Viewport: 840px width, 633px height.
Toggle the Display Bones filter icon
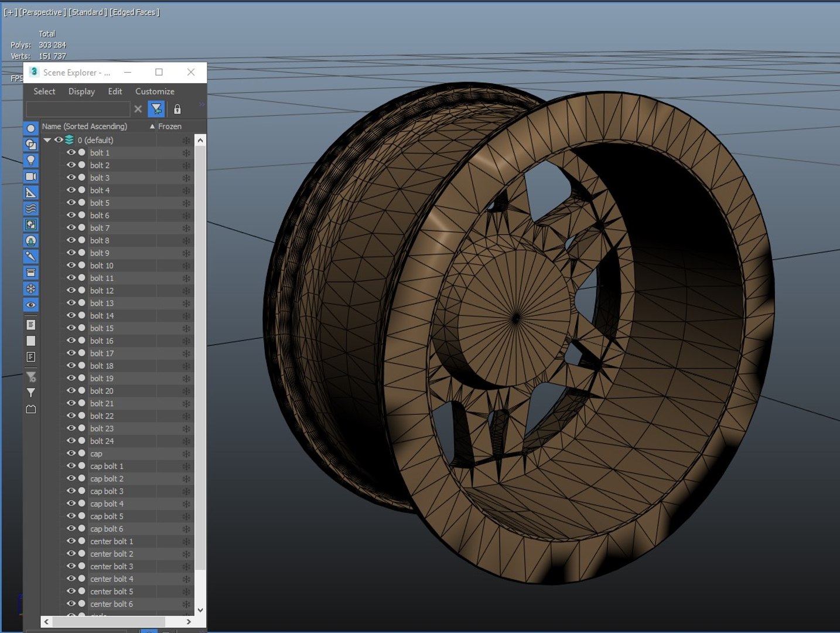31,257
